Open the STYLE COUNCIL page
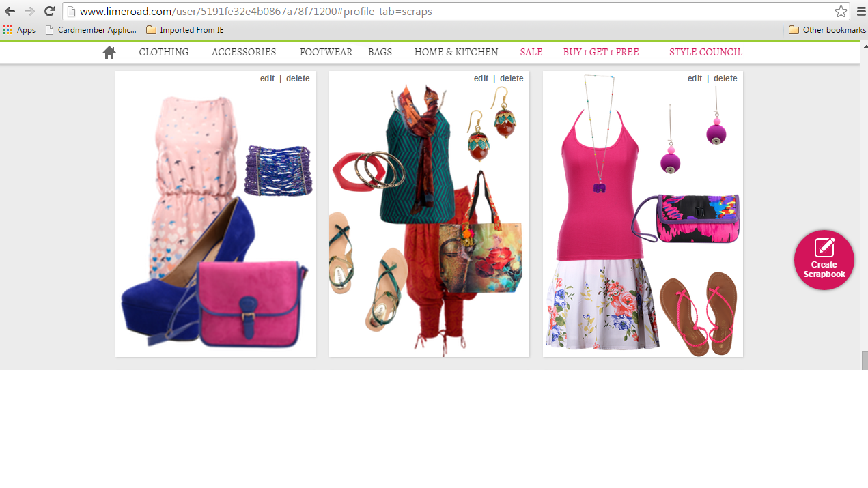This screenshot has height=488, width=868. [705, 52]
